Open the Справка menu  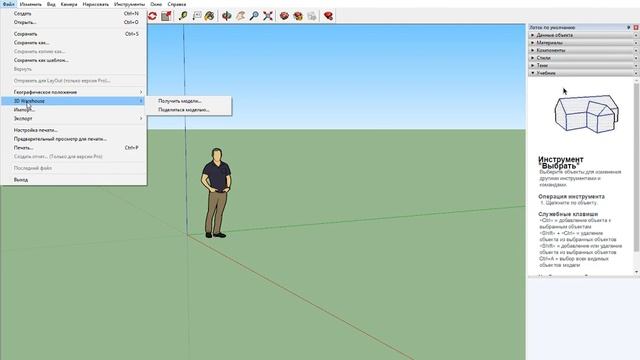click(x=177, y=4)
